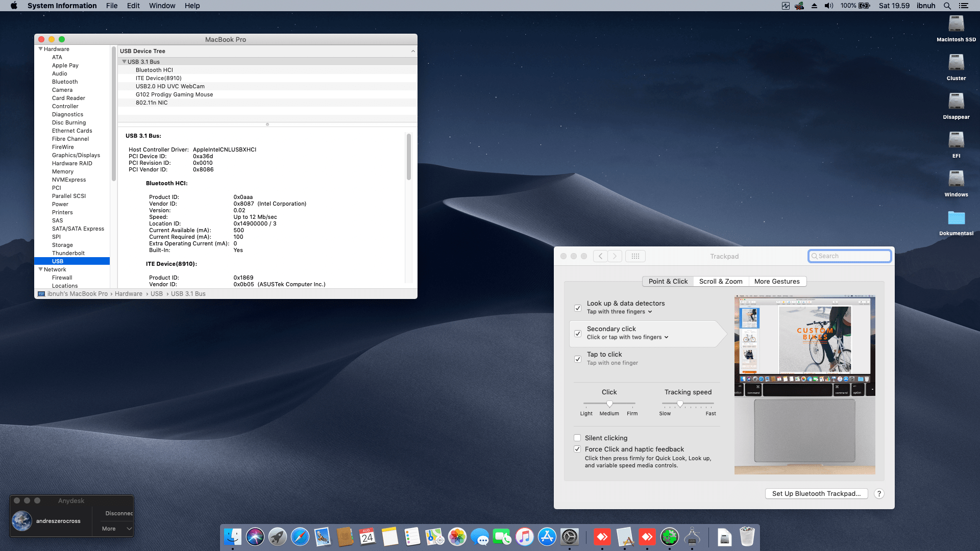This screenshot has height=551, width=980.
Task: Click the volume icon in menu bar
Action: 829,6
